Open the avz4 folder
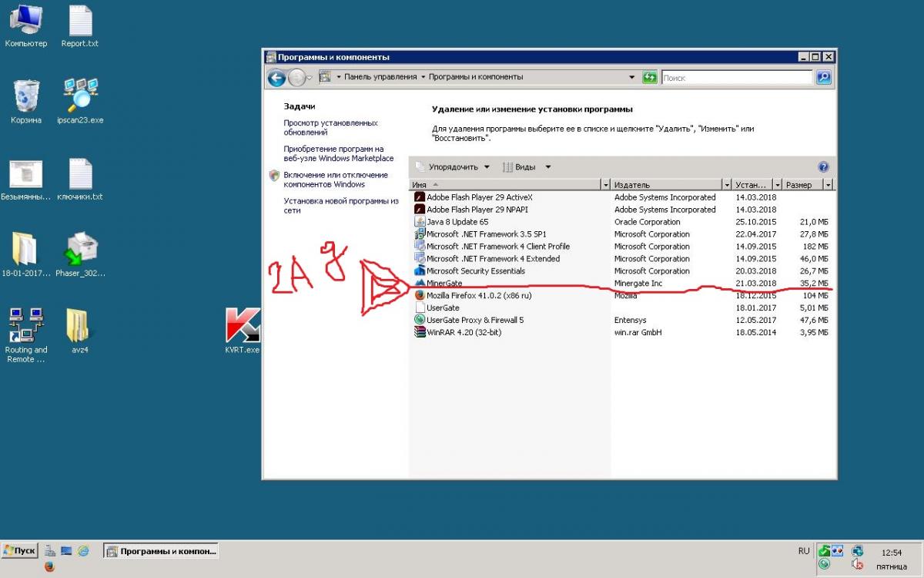Screen dimensions: 924x578 click(x=80, y=331)
